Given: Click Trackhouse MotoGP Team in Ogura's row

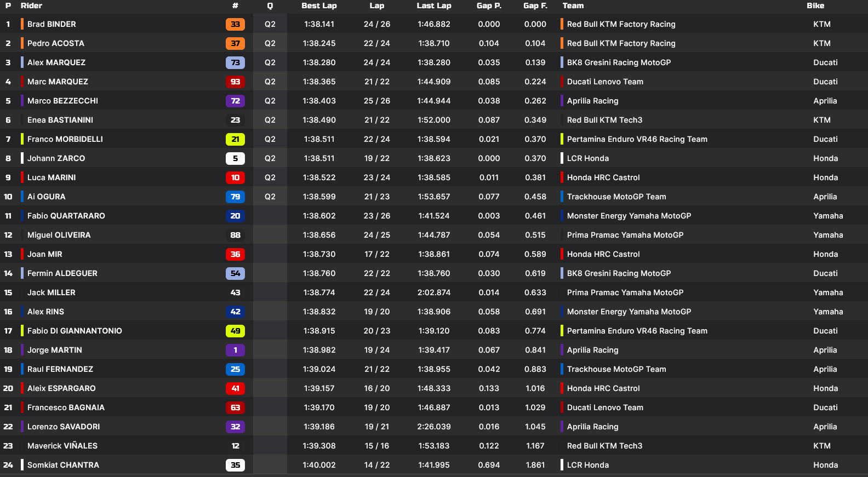Looking at the screenshot, I should coord(616,197).
